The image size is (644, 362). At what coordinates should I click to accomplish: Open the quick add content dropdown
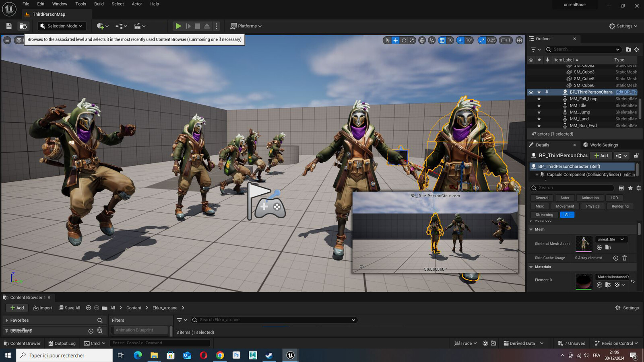tap(103, 26)
